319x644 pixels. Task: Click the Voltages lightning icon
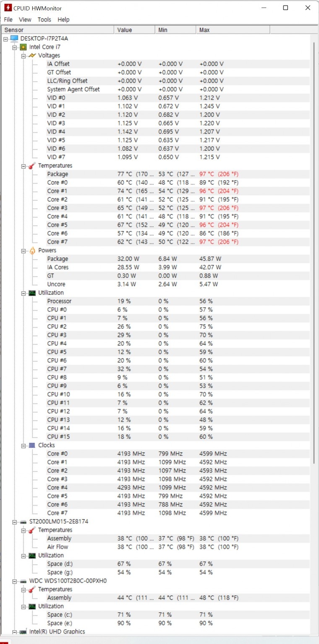point(32,55)
